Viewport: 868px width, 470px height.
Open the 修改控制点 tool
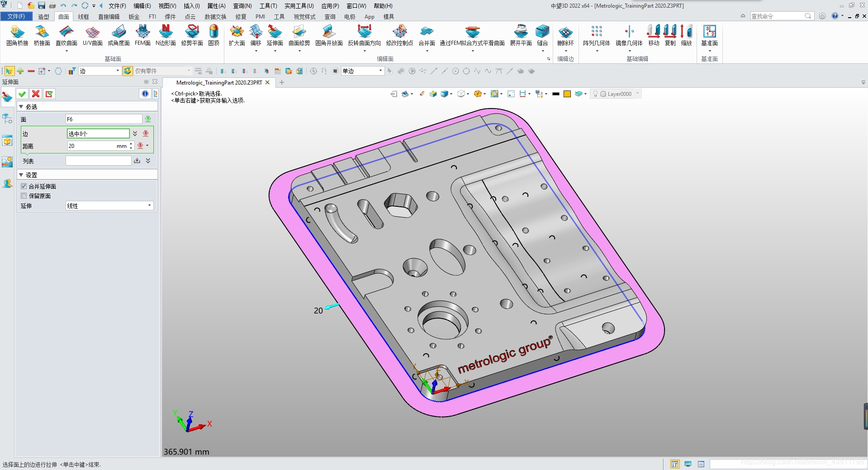point(399,35)
